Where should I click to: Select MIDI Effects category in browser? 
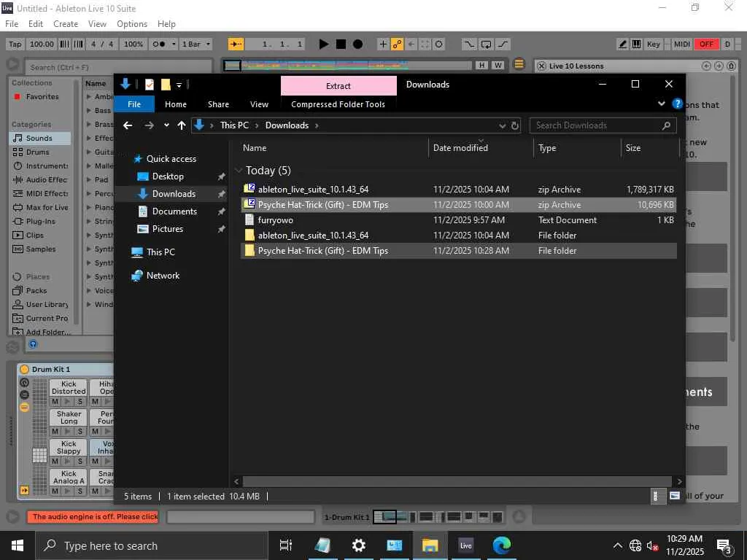pos(41,193)
